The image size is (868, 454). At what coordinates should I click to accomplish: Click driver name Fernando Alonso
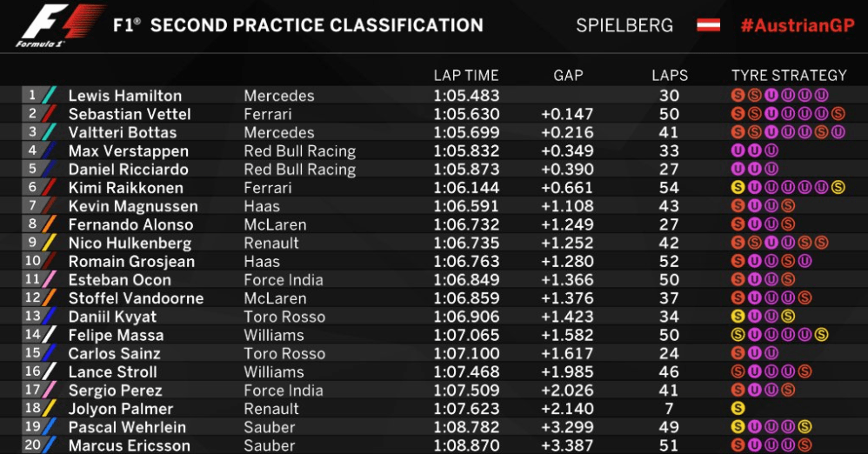point(130,224)
